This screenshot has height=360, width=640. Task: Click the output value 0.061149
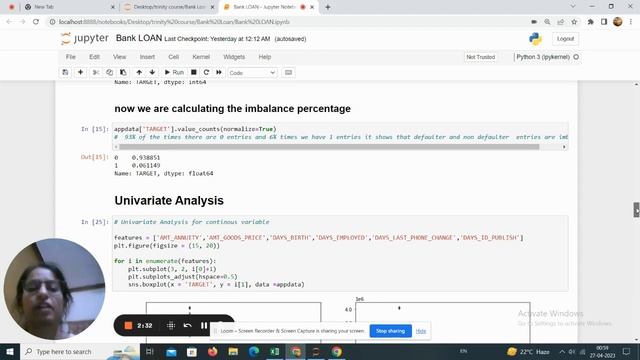click(146, 165)
